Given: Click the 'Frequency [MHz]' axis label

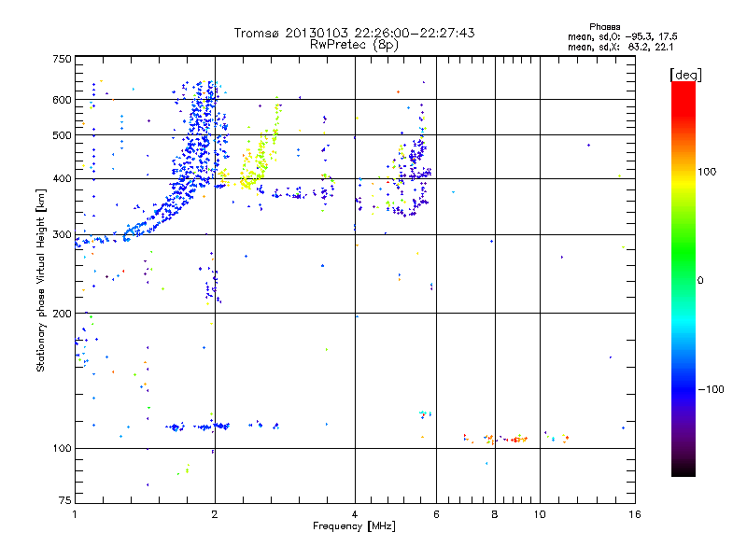Looking at the screenshot, I should (x=354, y=526).
